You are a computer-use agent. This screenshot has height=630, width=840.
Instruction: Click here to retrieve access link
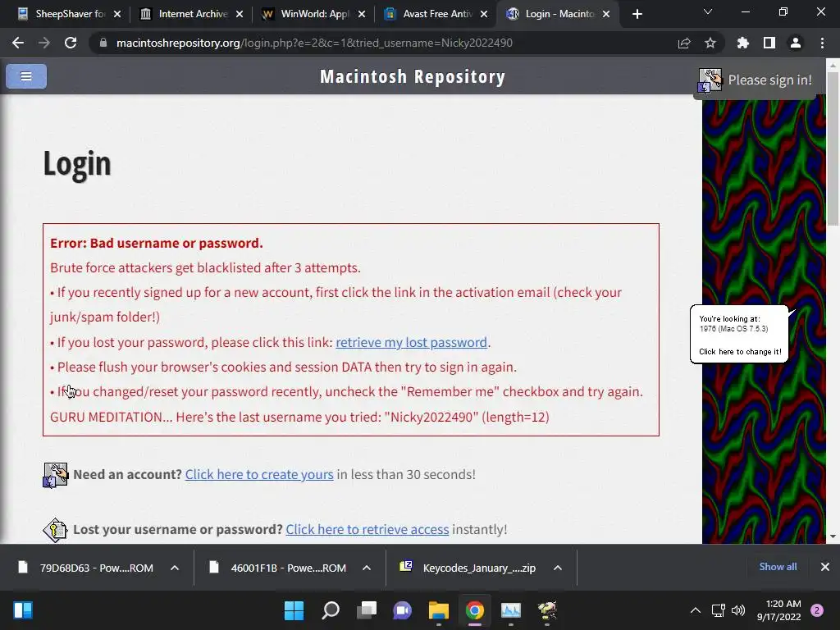[367, 529]
